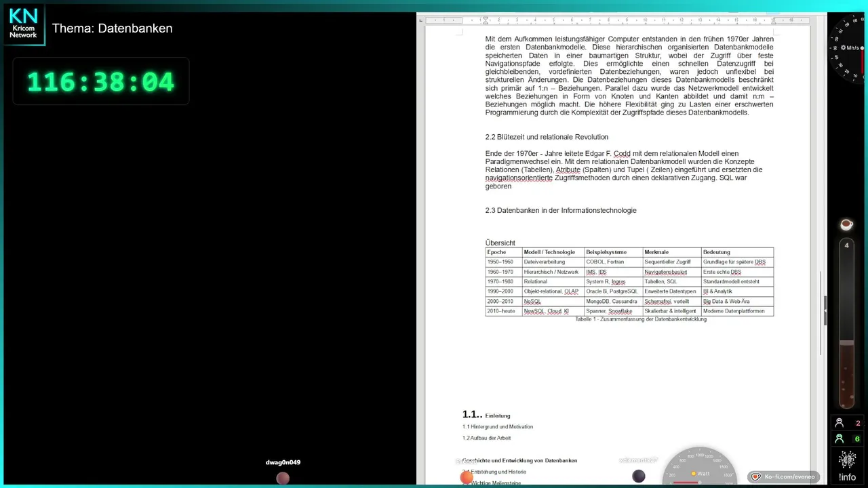Click the 'Beispielsysteme' header cell
This screenshot has width=868, height=488.
coord(614,252)
